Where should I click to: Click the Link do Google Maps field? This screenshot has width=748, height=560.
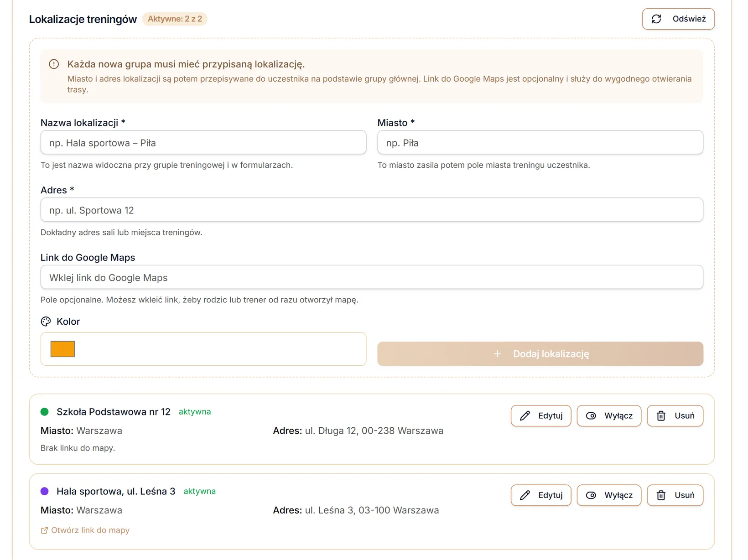point(372,277)
